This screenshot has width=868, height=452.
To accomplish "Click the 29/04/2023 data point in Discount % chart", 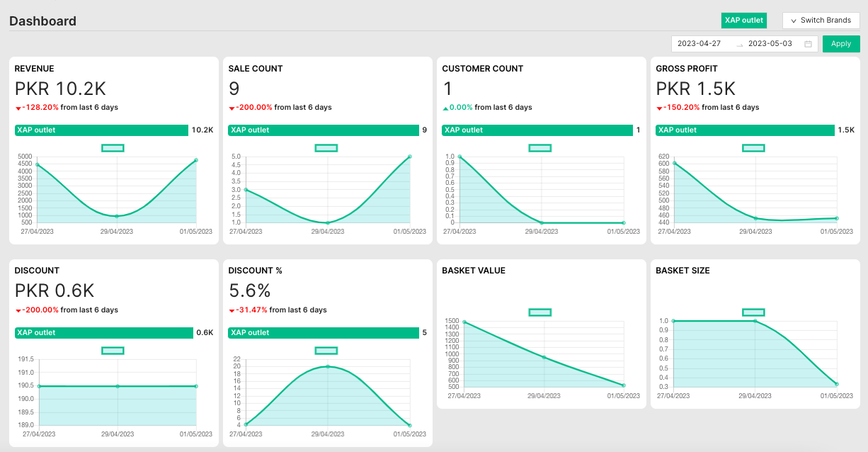I will 328,366.
